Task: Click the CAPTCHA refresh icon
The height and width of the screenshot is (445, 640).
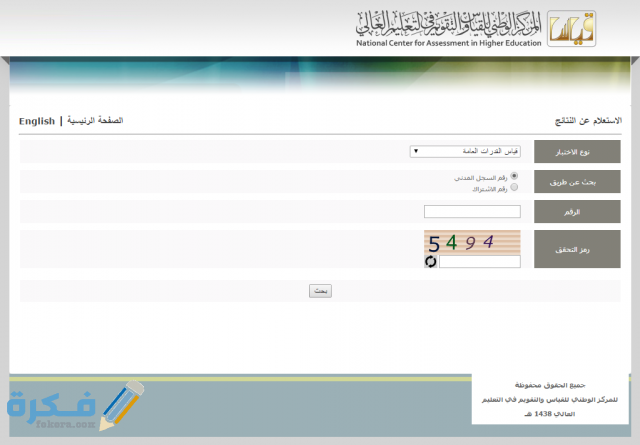Action: pyautogui.click(x=430, y=262)
